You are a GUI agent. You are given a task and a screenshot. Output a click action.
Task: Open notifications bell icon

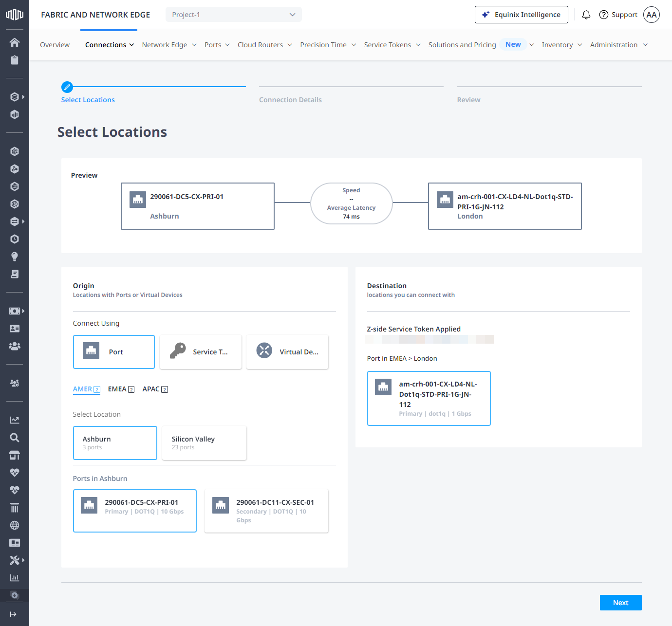click(x=586, y=15)
